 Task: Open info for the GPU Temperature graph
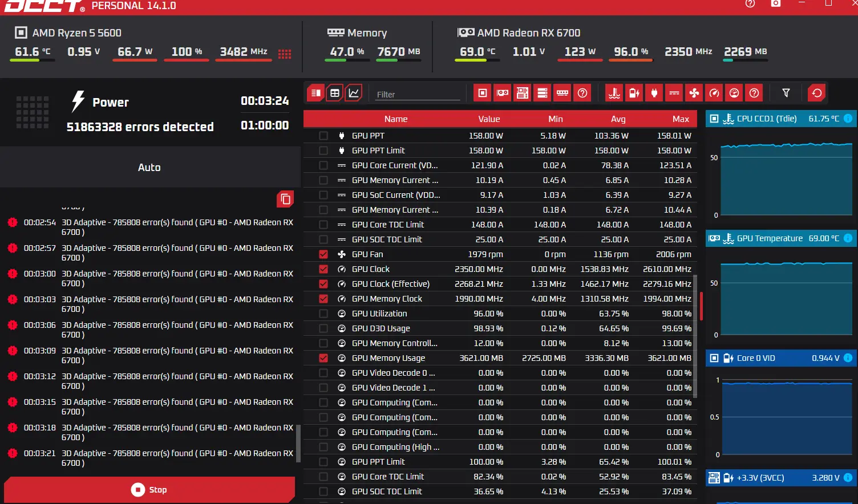click(x=848, y=238)
